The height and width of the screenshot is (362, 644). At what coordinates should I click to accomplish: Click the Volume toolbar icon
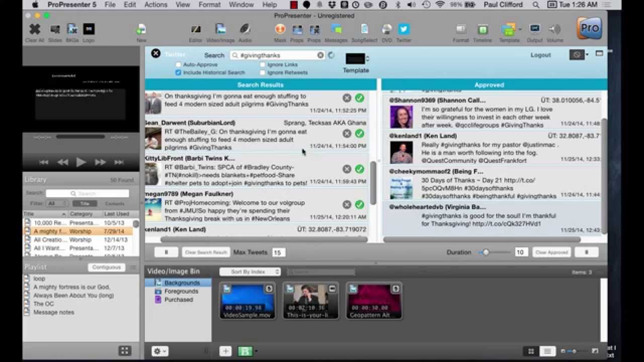[x=554, y=29]
